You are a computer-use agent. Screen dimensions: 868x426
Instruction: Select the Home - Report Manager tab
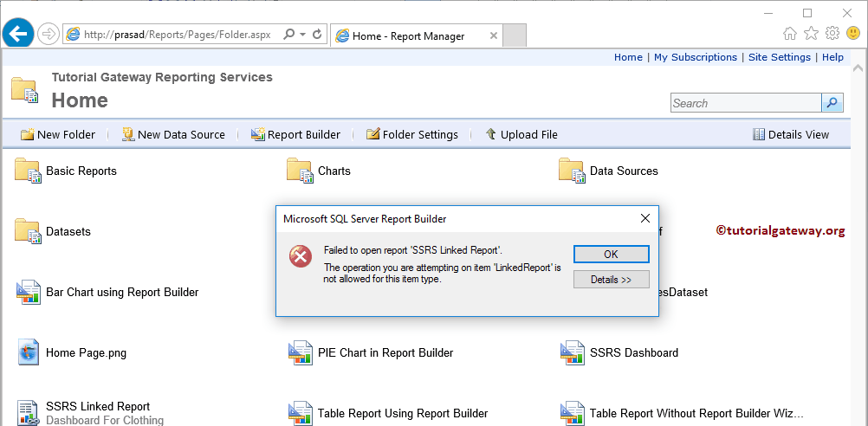(418, 36)
